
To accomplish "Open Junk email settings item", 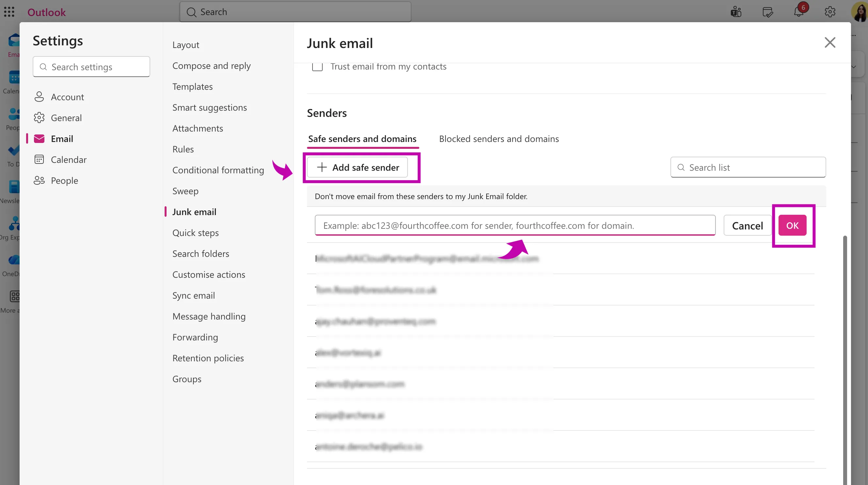I will click(194, 212).
